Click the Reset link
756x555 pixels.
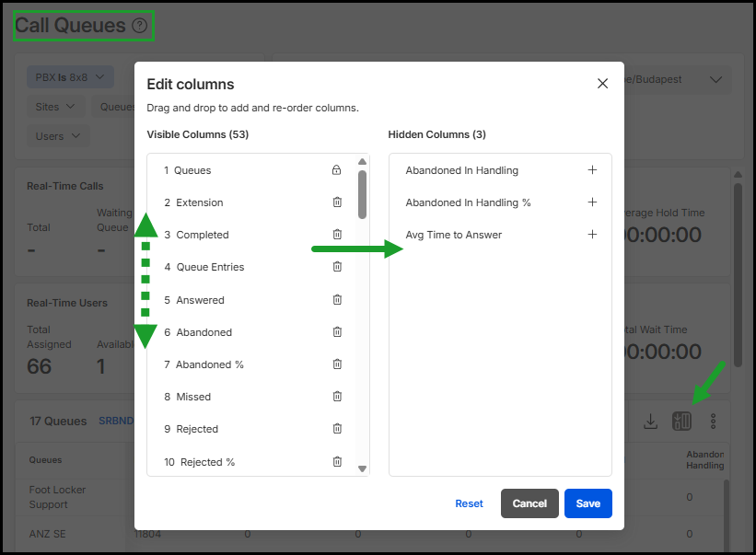(469, 503)
